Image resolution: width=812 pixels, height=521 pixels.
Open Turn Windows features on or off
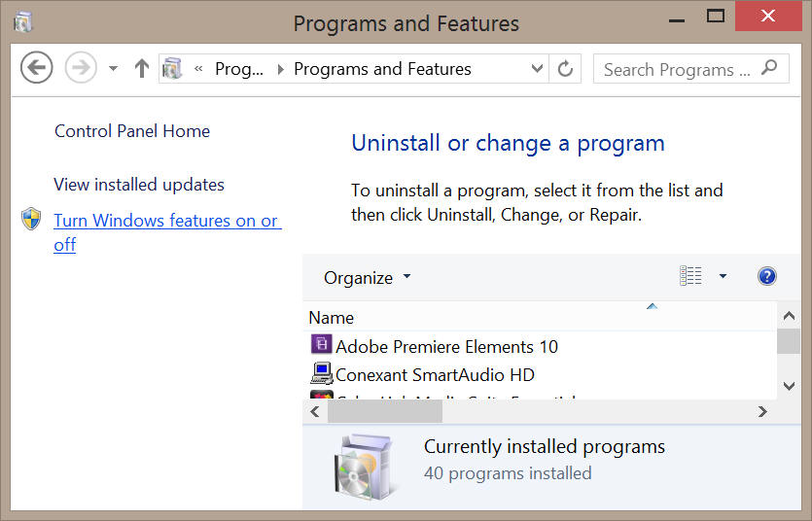(167, 232)
